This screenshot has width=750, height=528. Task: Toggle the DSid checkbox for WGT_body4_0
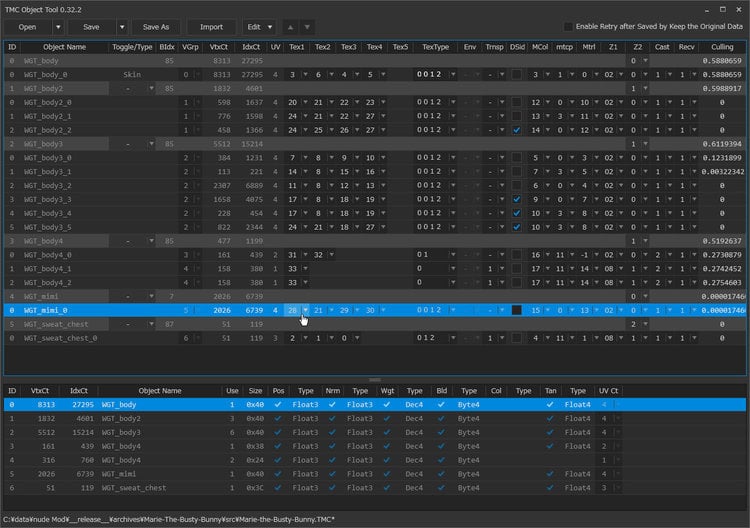(517, 255)
